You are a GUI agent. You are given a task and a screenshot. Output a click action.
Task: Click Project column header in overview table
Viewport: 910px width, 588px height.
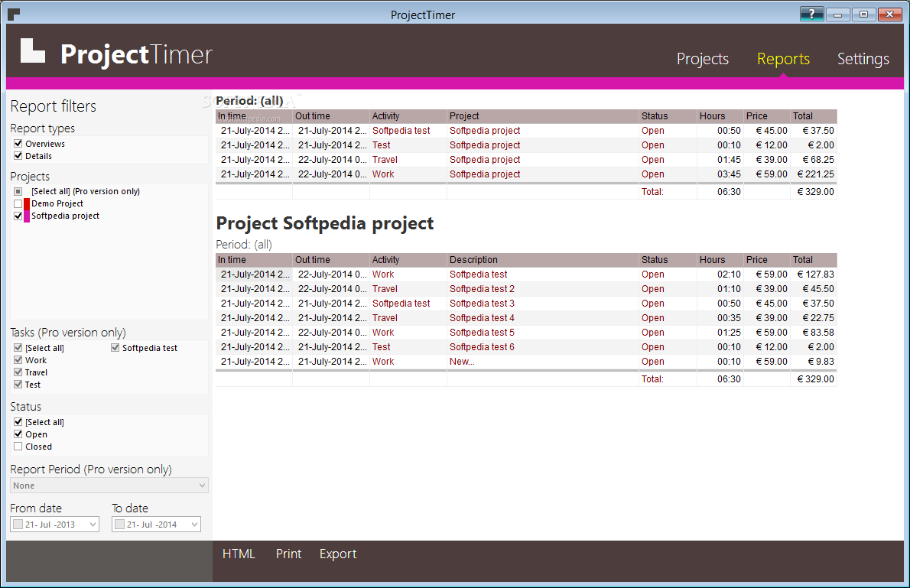[543, 116]
